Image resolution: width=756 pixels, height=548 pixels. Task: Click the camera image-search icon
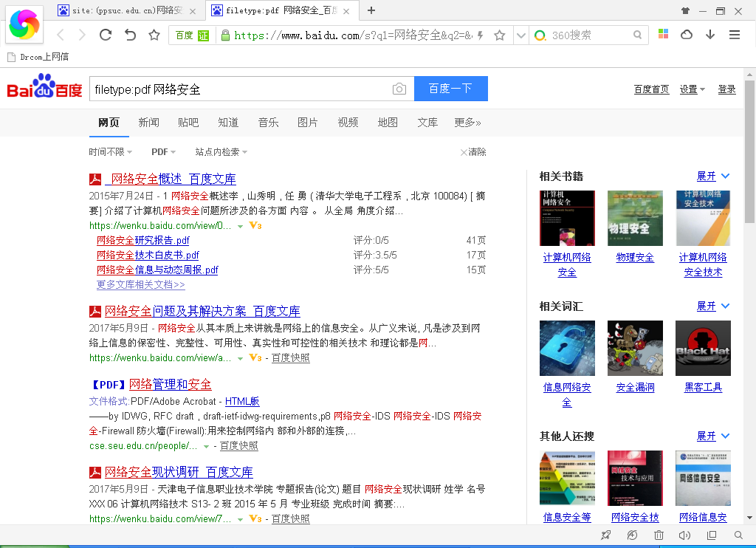tap(399, 89)
